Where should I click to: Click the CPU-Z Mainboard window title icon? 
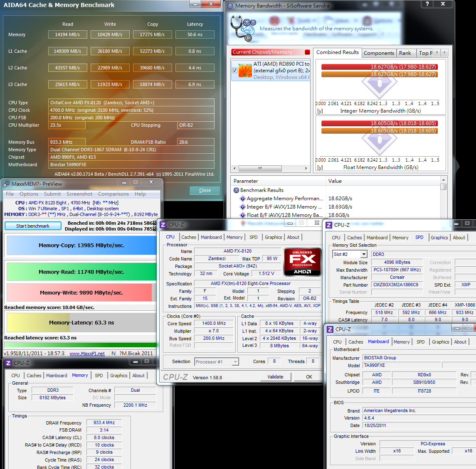tap(330, 329)
